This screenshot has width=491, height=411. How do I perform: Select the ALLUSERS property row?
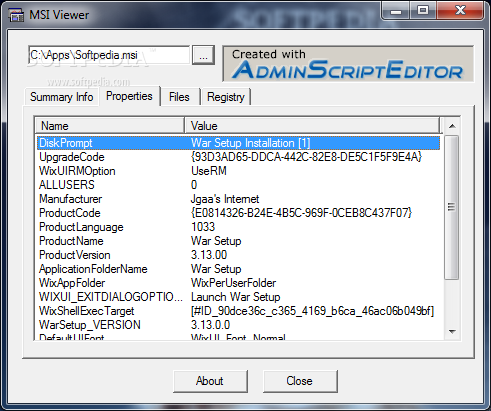click(x=238, y=185)
